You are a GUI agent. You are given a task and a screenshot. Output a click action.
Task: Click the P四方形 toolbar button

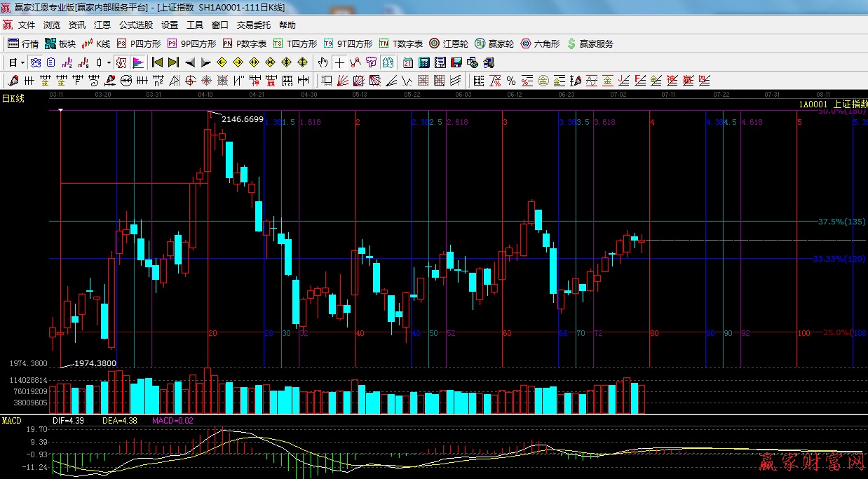(x=139, y=43)
